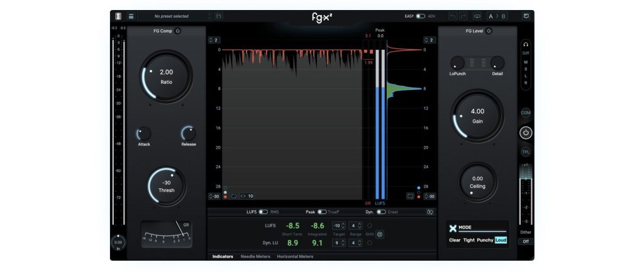Screen dimensions: 644x272
Task: Toggle the white dot on graph's left legend
Action: pos(226,192)
